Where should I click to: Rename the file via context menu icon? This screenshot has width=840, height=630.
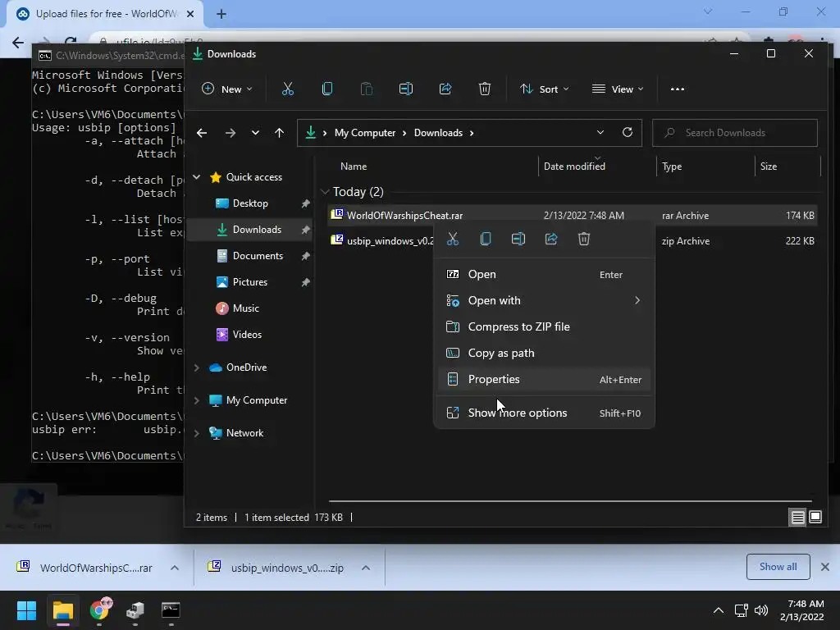click(518, 239)
